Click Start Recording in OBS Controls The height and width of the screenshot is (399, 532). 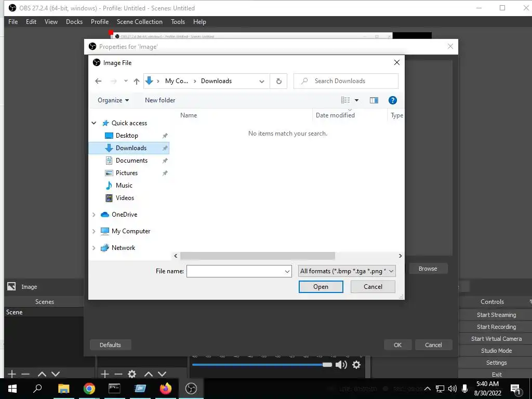coord(496,327)
